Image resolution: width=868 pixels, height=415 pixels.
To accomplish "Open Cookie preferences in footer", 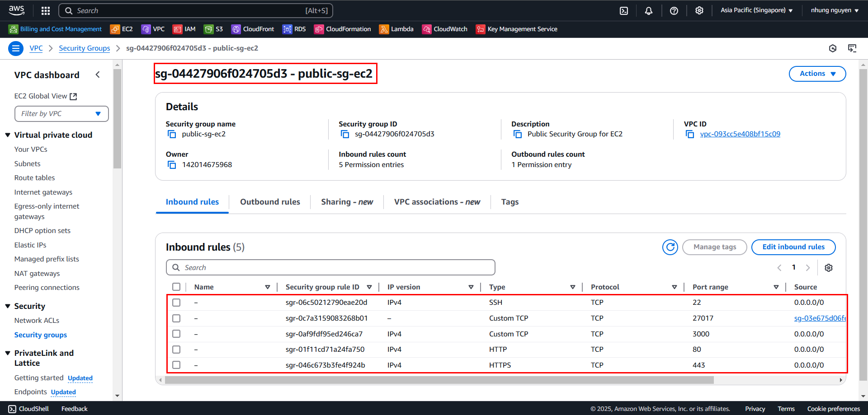I will tap(834, 409).
